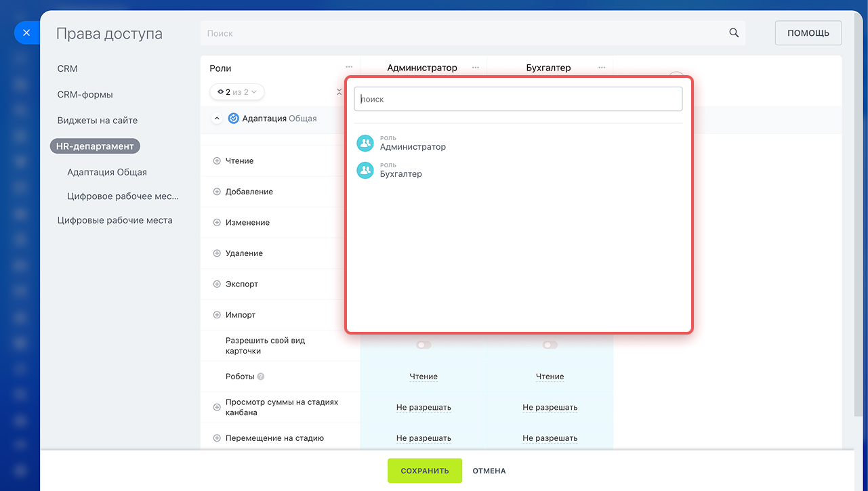Select CRM-формы in the left sidebar
Screen dimensions: 868x491
click(85, 95)
